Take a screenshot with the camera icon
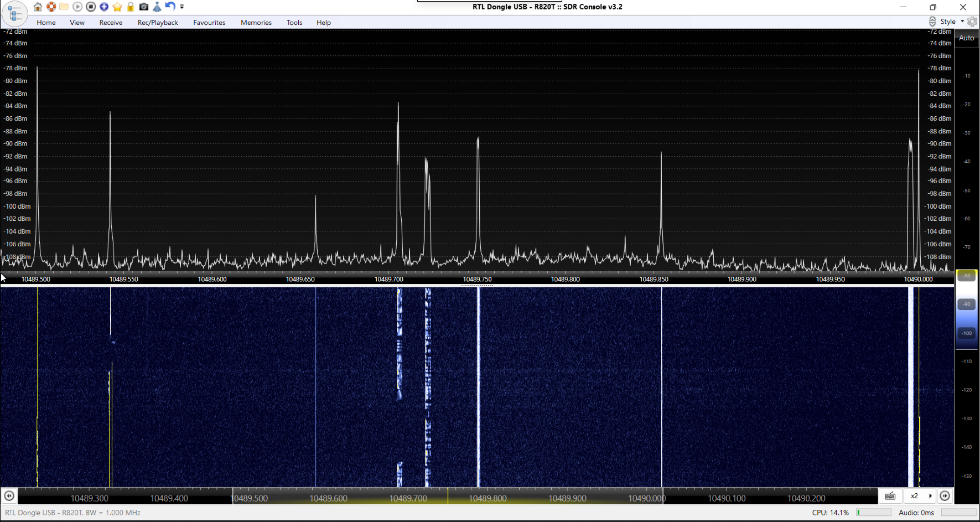Viewport: 980px width, 522px height. (x=144, y=7)
